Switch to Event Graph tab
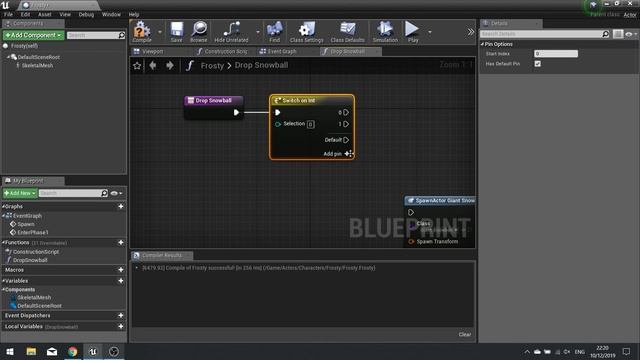 [282, 51]
